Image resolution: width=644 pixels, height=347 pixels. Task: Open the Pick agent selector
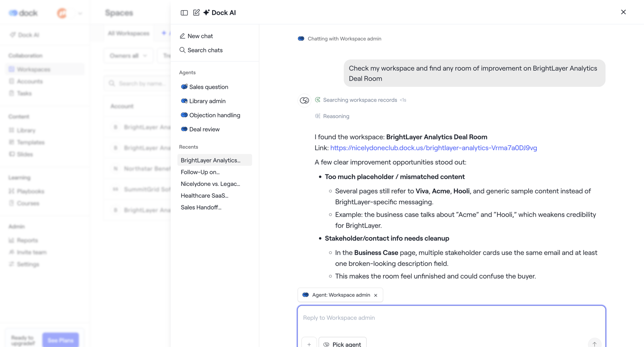(x=342, y=344)
